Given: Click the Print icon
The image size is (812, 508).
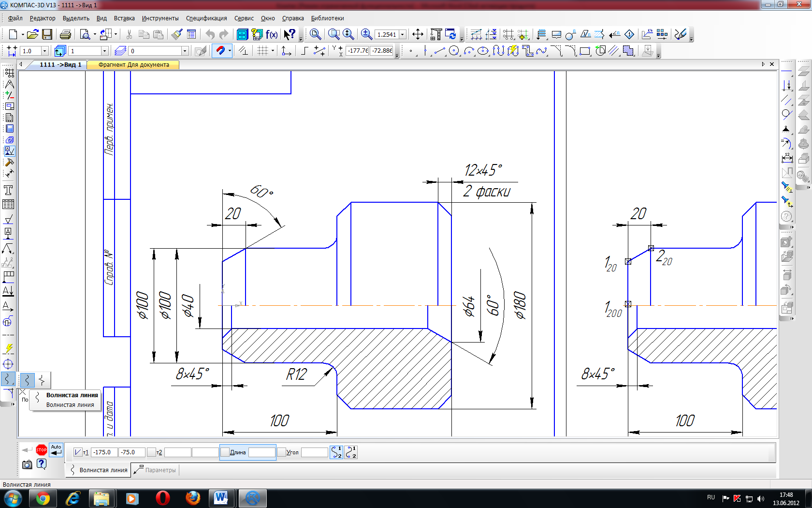Looking at the screenshot, I should (65, 34).
